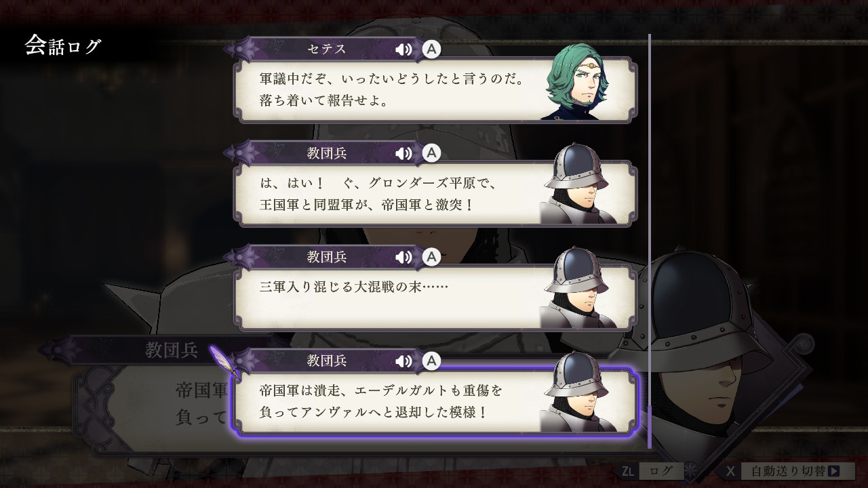Click A button icon on second 教団兵 entry
This screenshot has width=868, height=488.
point(431,257)
